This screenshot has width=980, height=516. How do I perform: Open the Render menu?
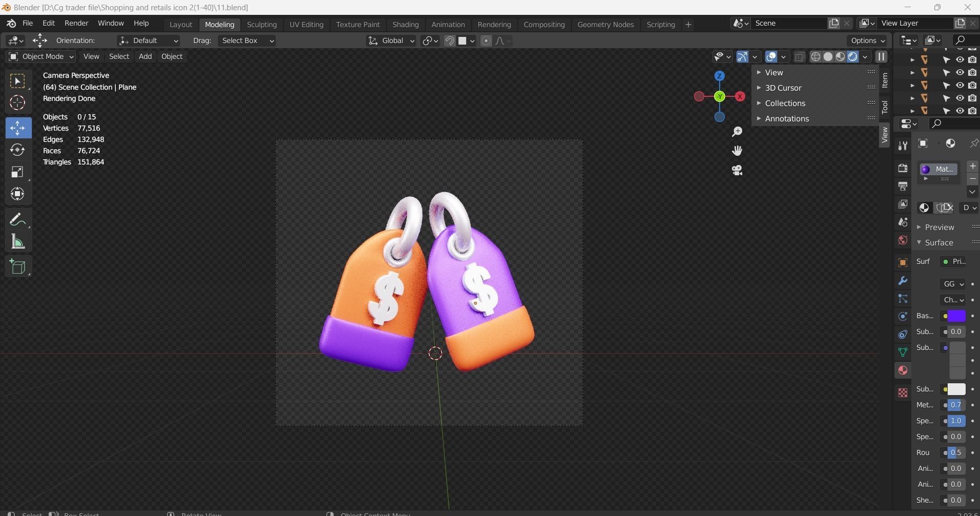(76, 23)
